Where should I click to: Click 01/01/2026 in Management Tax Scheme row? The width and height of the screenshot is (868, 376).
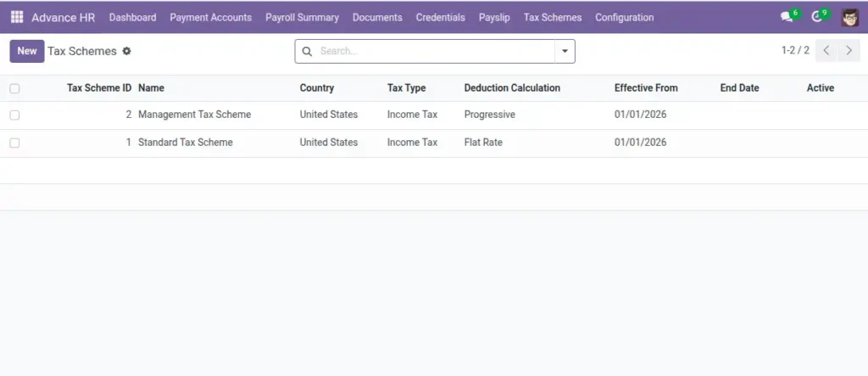pos(641,115)
